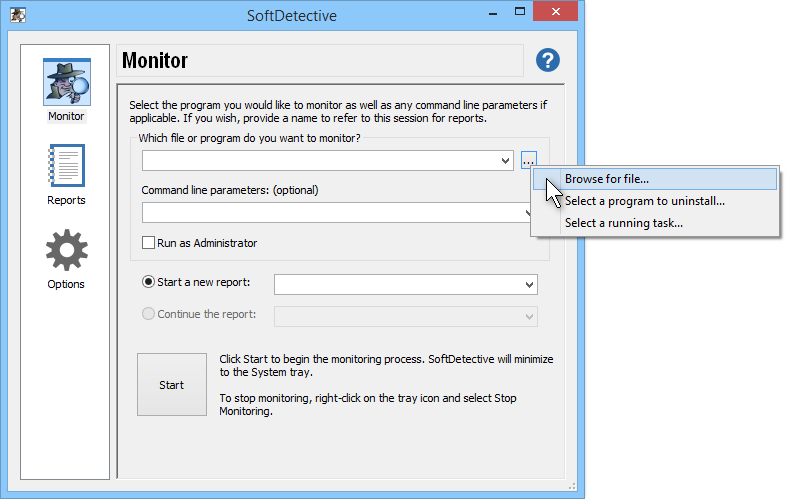This screenshot has width=785, height=499.
Task: Expand the program to monitor dropdown
Action: 505,161
